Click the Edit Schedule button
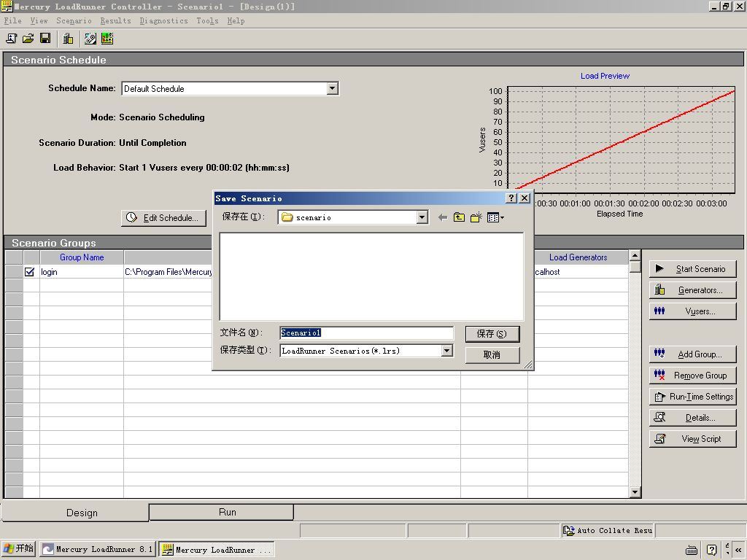Screen dimensions: 747x560 (163, 217)
